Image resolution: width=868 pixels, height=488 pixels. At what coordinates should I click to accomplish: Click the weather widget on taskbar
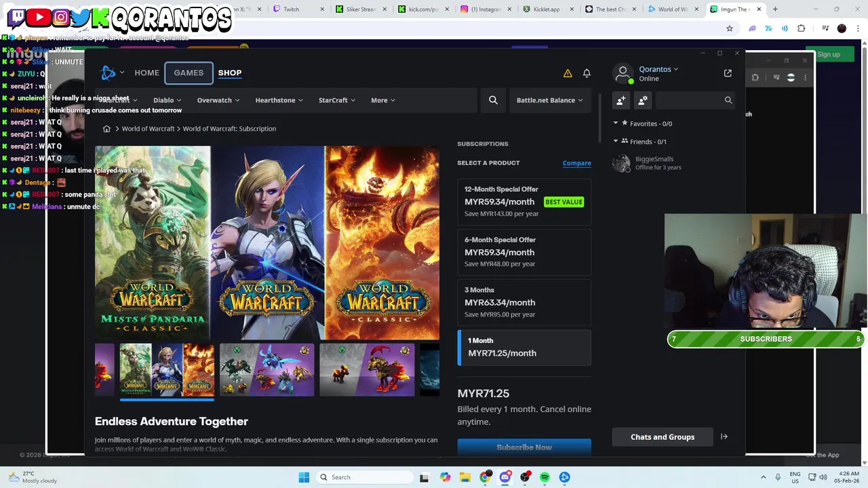pyautogui.click(x=33, y=477)
